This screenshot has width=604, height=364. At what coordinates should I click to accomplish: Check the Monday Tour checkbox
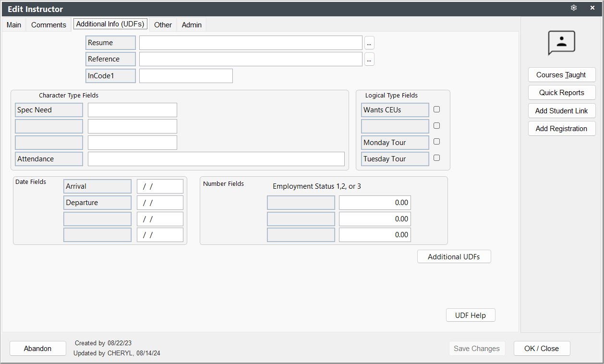(x=436, y=142)
